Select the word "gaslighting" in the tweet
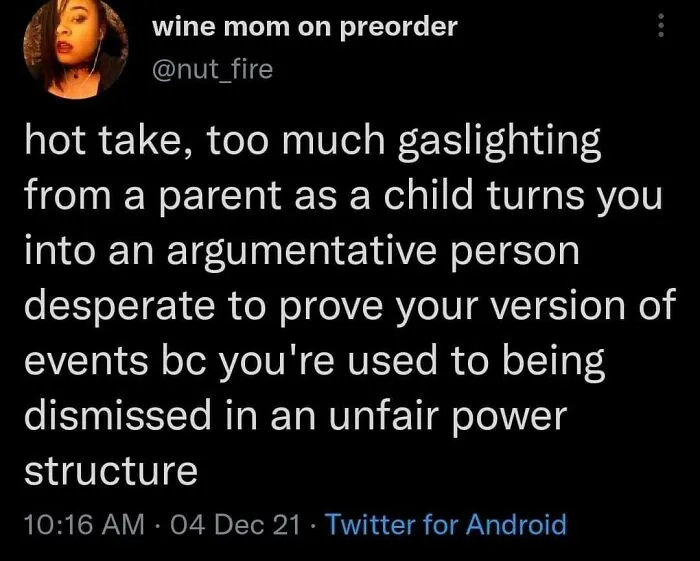This screenshot has width=700, height=561. tap(499, 142)
